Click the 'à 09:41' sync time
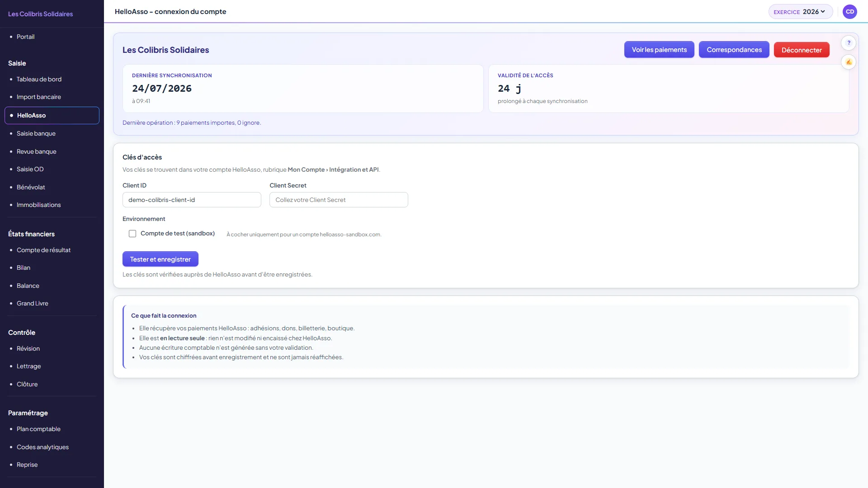The width and height of the screenshot is (868, 488). tap(141, 101)
